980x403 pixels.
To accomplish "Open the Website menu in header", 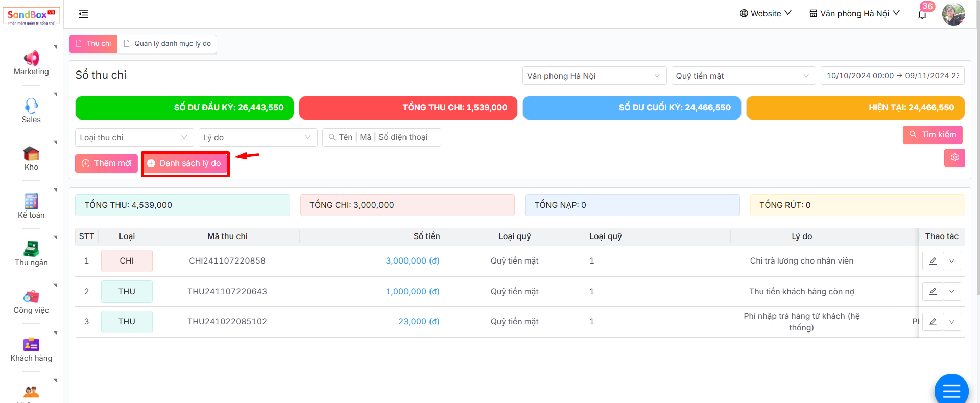I will tap(765, 14).
